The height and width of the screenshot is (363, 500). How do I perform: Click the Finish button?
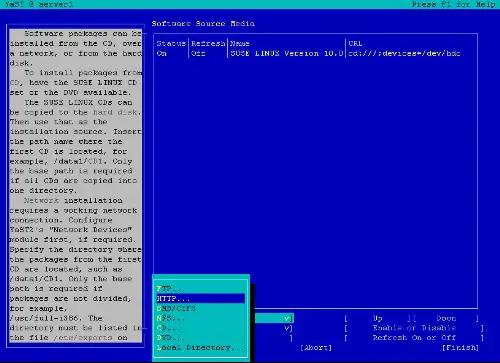click(x=460, y=348)
